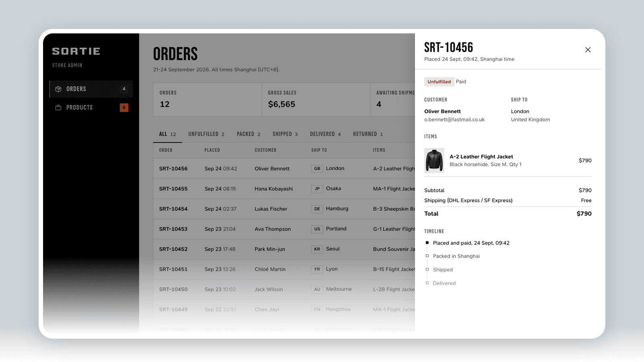Click the Paid status label
Image resolution: width=644 pixels, height=362 pixels.
tap(461, 82)
